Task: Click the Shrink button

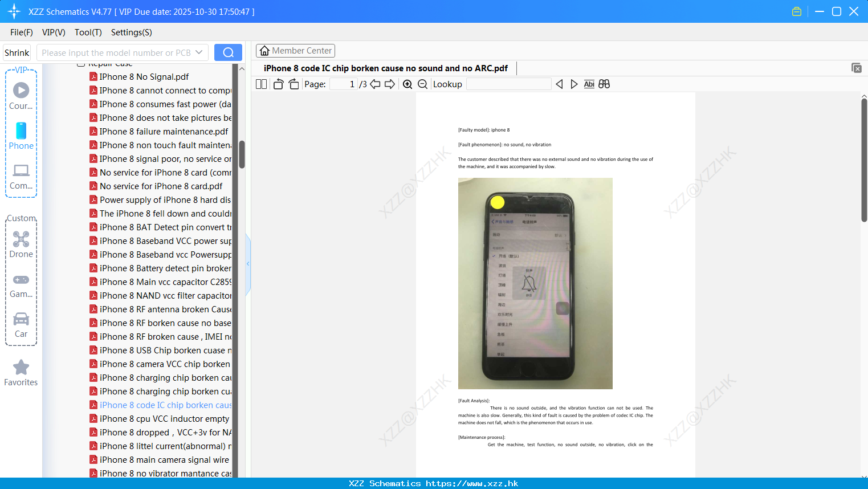Action: [x=17, y=52]
